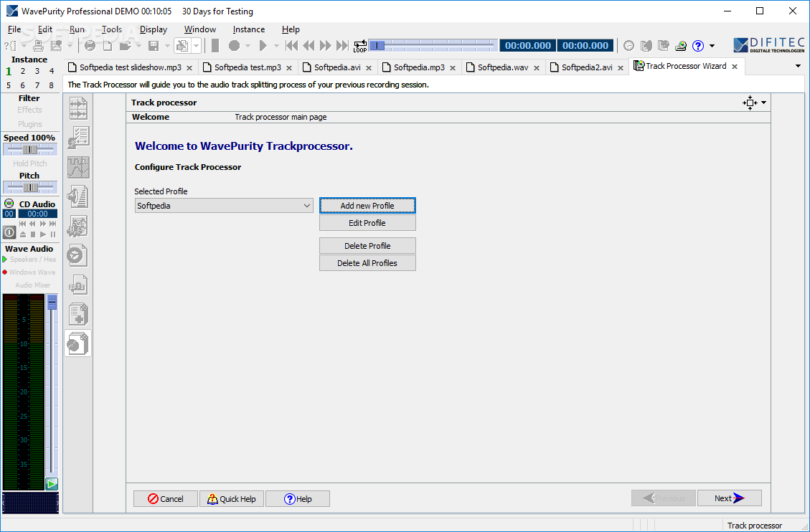
Task: Toggle the CD Audio power button
Action: point(9,232)
